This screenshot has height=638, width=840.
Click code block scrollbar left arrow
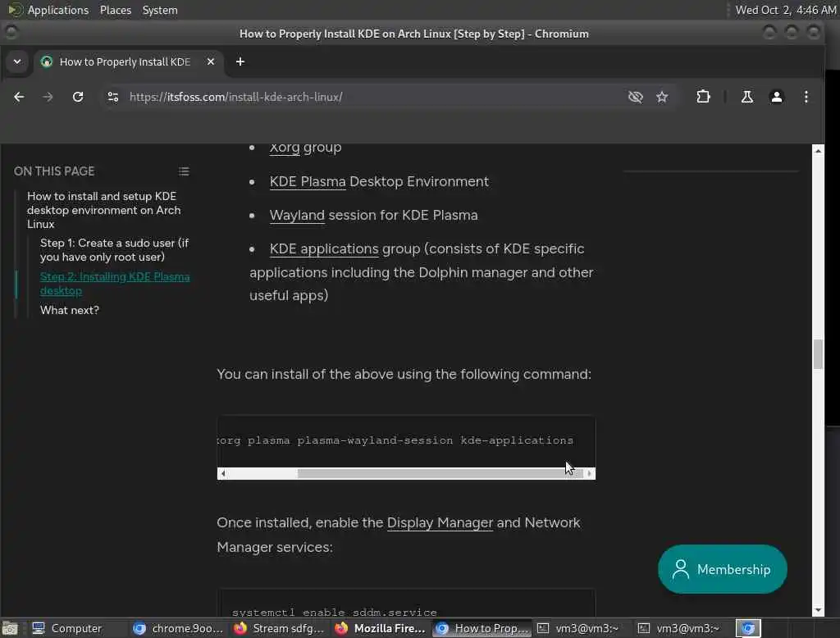pos(223,473)
